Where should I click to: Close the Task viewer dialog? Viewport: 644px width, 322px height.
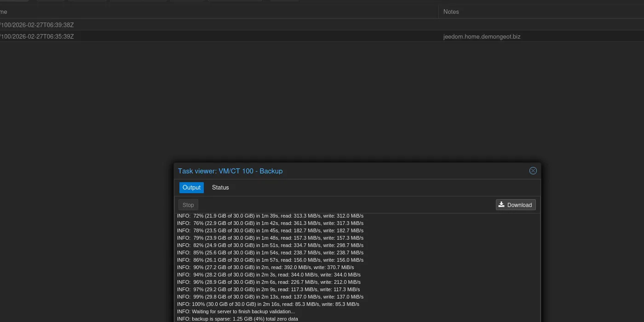[x=533, y=171]
